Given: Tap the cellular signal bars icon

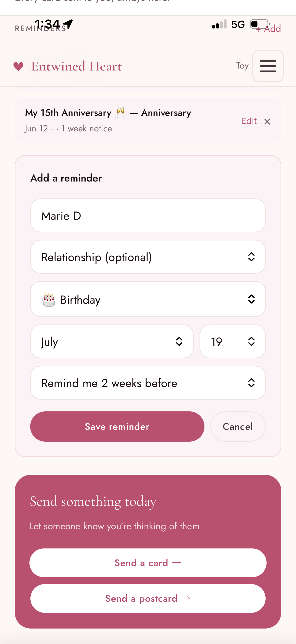Looking at the screenshot, I should pos(219,24).
